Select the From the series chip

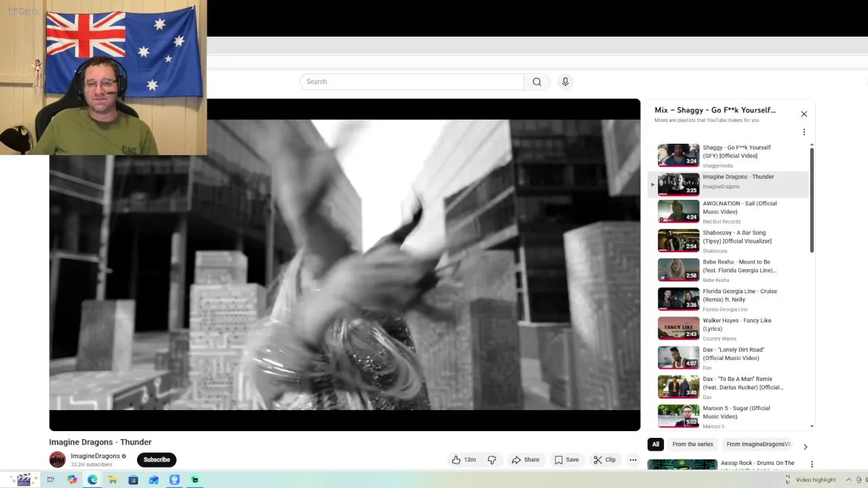(x=692, y=445)
